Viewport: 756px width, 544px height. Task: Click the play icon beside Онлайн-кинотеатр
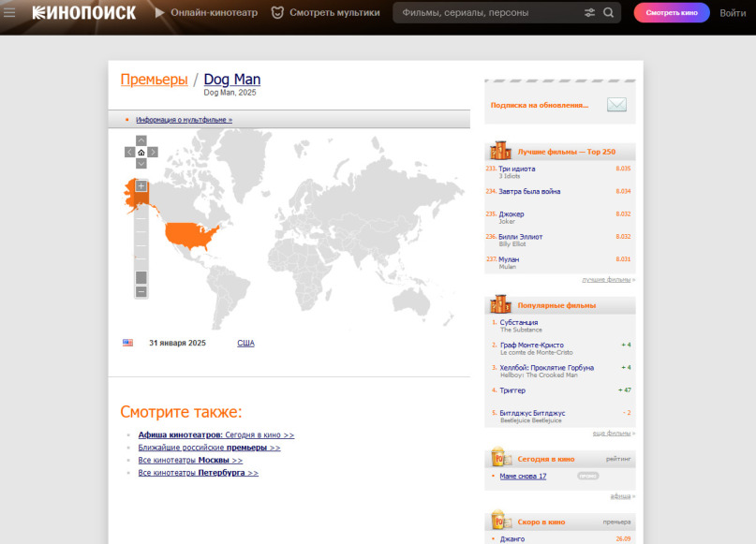[159, 12]
